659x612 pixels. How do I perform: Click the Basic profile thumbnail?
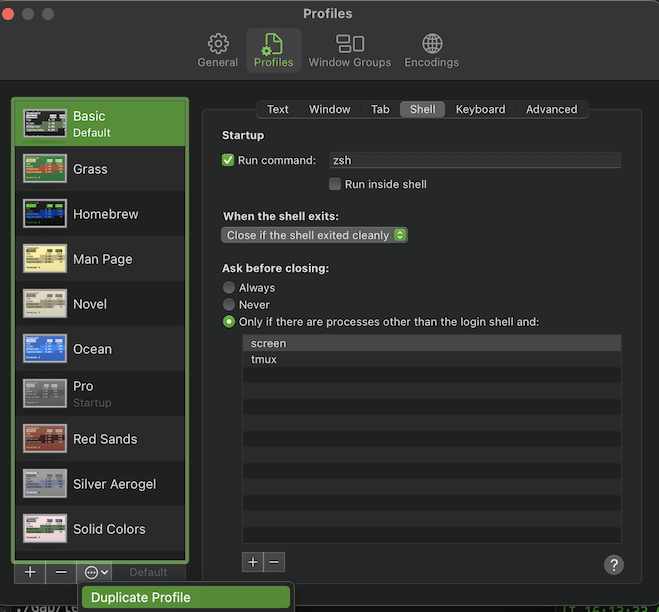point(45,124)
